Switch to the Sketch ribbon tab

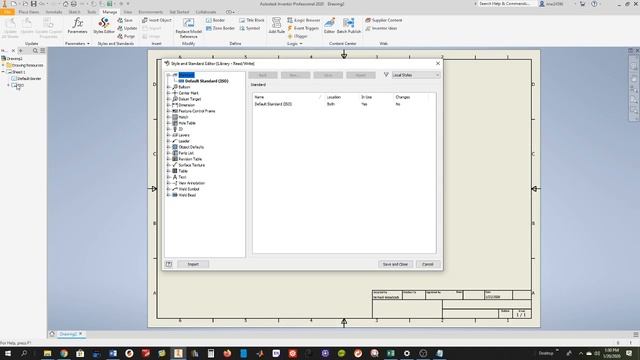[x=74, y=12]
